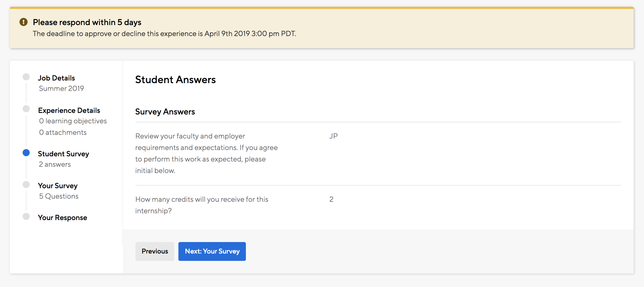This screenshot has height=287, width=644.
Task: Click the 0 attachments text
Action: 63,132
